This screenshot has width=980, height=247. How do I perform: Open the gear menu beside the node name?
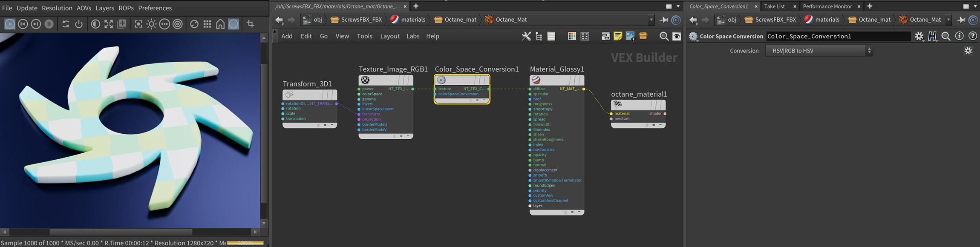click(x=919, y=36)
